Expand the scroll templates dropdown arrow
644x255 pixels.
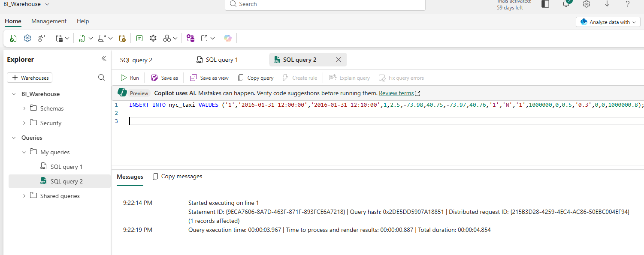tap(110, 39)
